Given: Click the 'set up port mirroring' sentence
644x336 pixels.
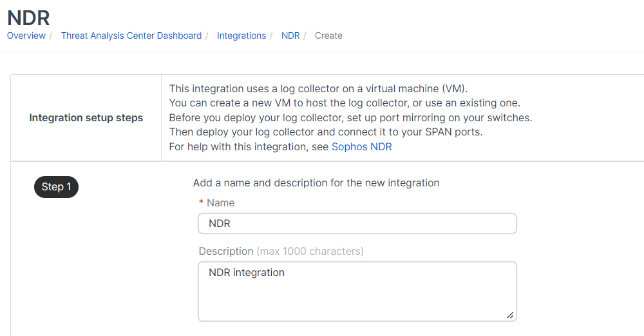Looking at the screenshot, I should point(350,117).
